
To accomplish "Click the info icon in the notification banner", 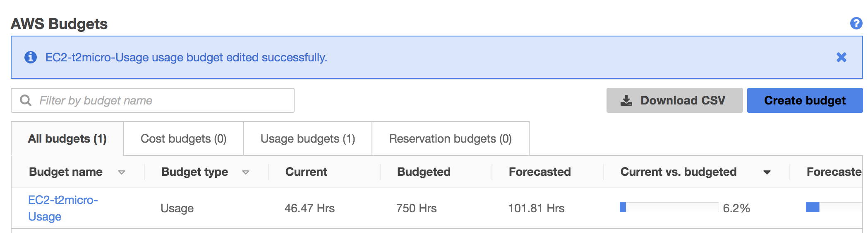I will click(x=31, y=57).
